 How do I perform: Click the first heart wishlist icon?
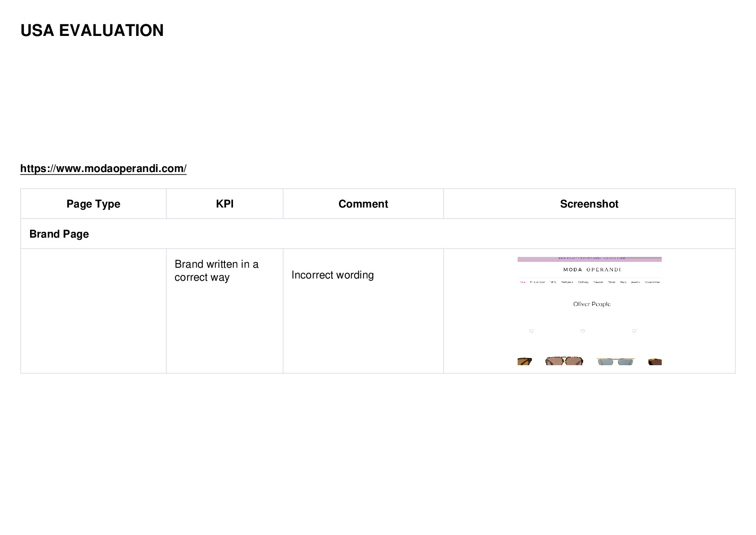[532, 331]
